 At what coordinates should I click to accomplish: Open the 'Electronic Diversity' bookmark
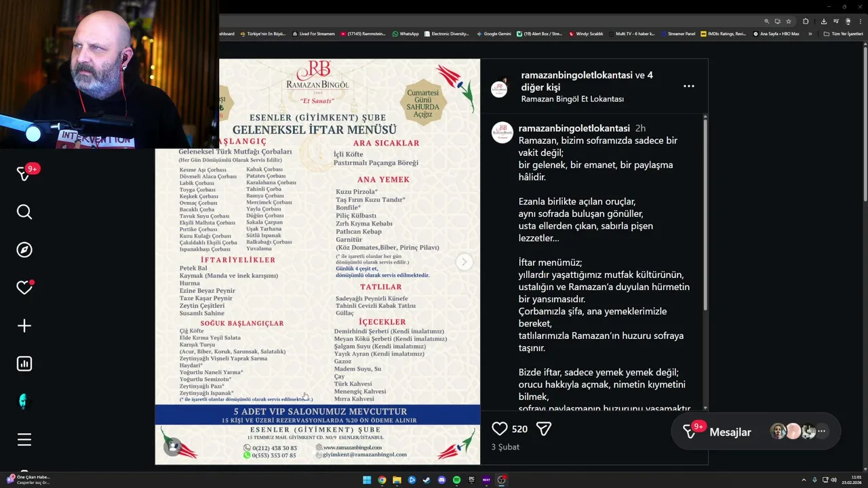pos(446,34)
